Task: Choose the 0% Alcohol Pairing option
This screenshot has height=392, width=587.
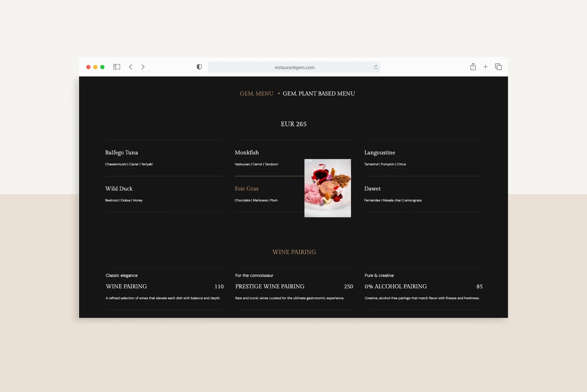Action: click(395, 286)
